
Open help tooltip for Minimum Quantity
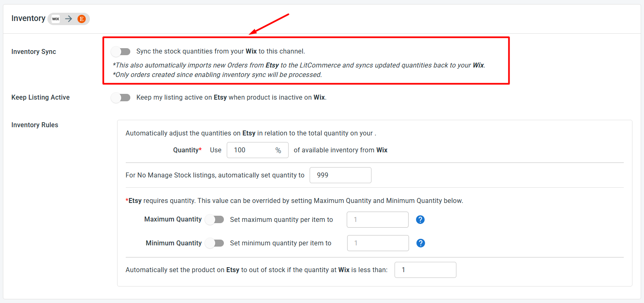[421, 243]
